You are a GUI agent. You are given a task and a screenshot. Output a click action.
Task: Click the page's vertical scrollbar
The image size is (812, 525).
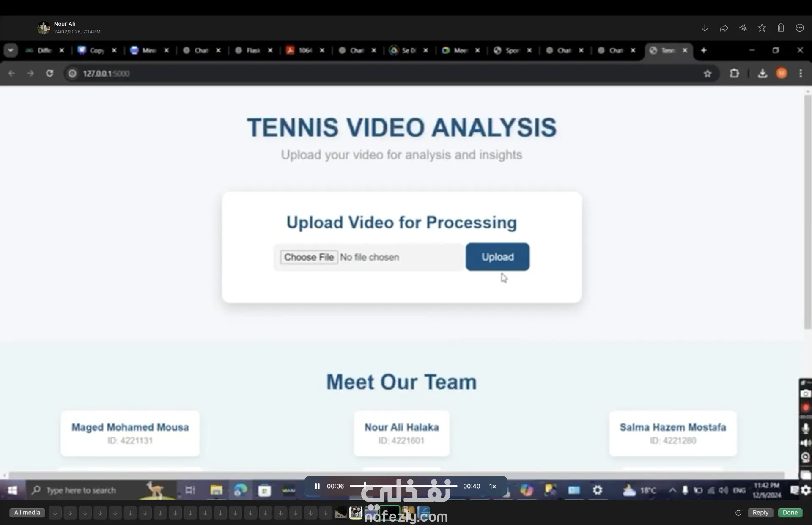(807, 212)
